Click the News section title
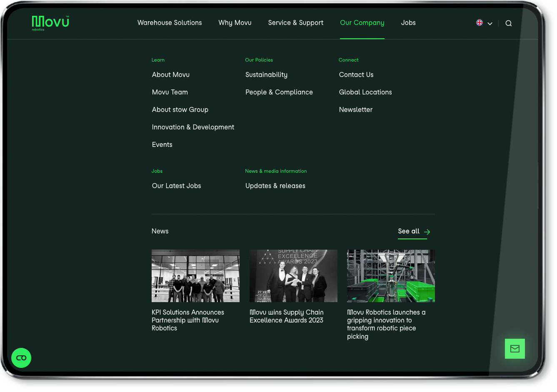 tap(160, 231)
